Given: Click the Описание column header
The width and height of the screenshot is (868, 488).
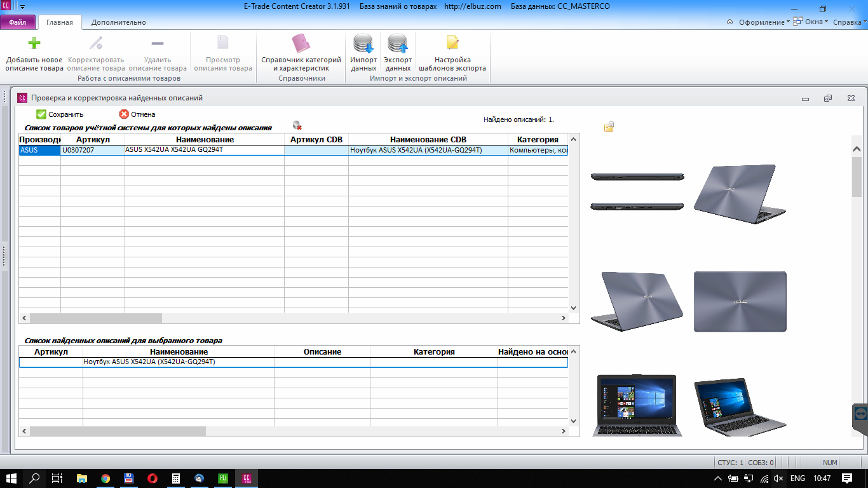Looking at the screenshot, I should (x=322, y=351).
